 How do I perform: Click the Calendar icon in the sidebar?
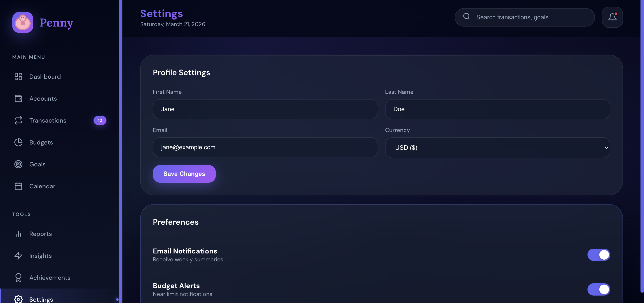click(x=18, y=186)
